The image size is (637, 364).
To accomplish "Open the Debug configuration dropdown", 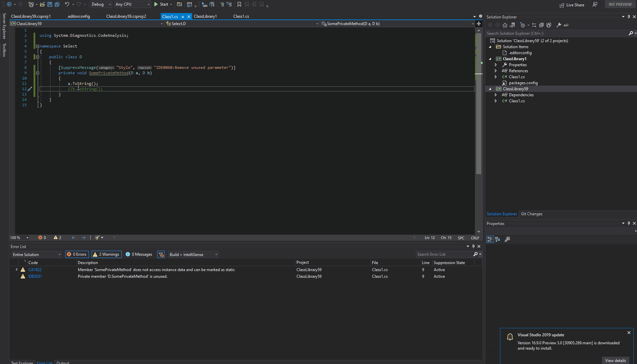I will [x=100, y=4].
